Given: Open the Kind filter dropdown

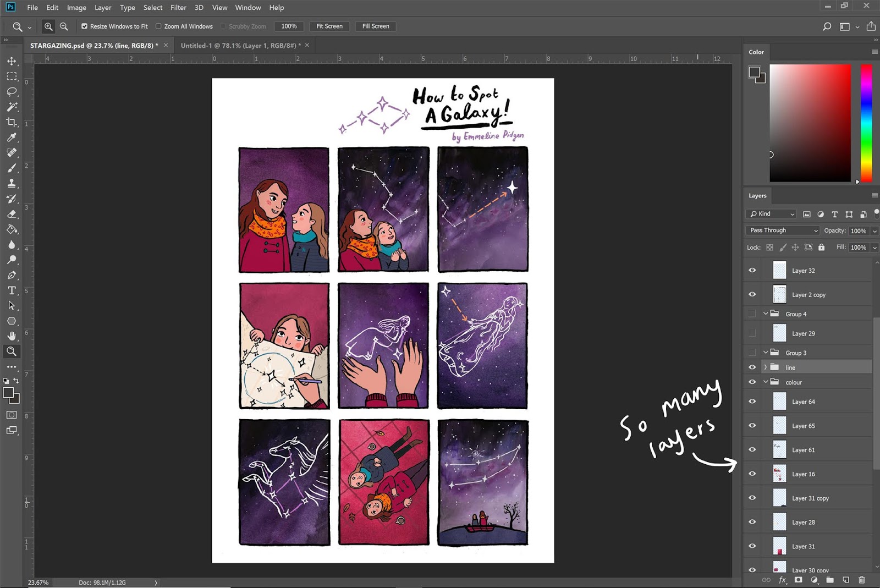Looking at the screenshot, I should [x=771, y=214].
